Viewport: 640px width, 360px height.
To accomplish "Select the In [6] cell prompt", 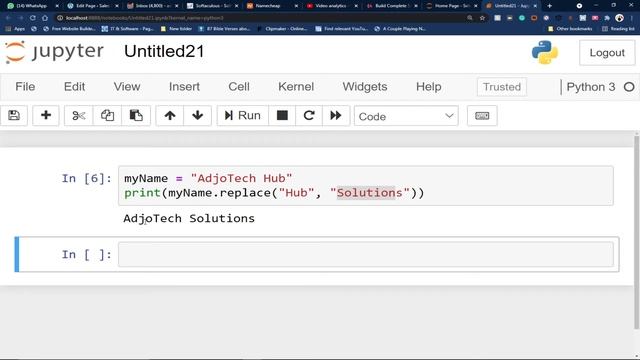I will 86,178.
